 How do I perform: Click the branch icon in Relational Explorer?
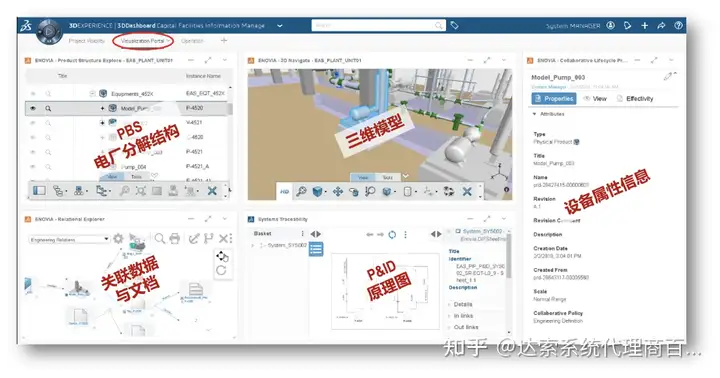tap(208, 238)
